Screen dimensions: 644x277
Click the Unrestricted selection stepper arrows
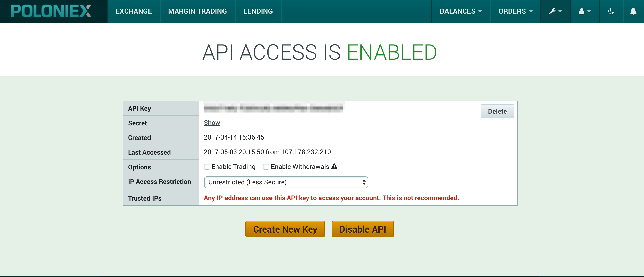click(364, 182)
